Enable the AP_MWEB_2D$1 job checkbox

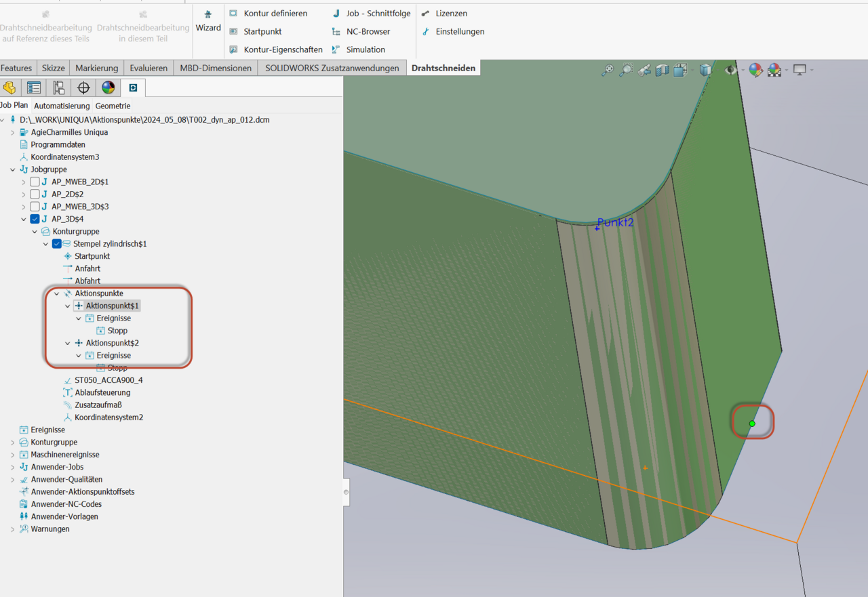(35, 182)
